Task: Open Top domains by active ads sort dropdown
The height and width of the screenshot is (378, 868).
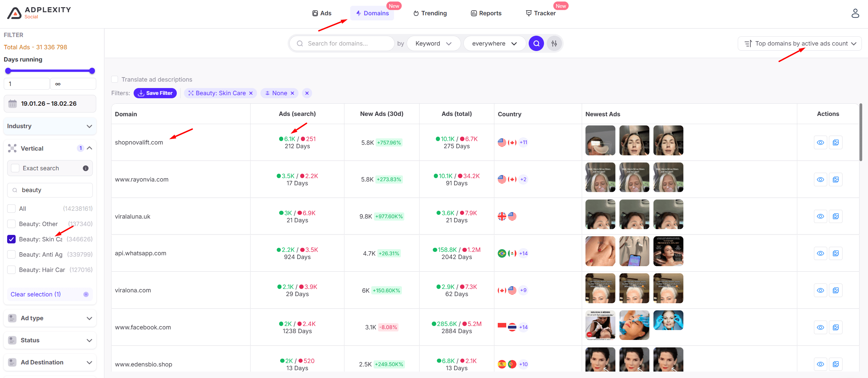Action: (x=800, y=44)
